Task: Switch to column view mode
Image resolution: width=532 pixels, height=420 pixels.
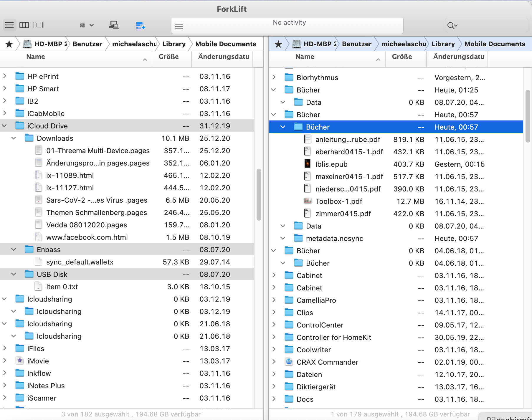Action: pos(24,25)
